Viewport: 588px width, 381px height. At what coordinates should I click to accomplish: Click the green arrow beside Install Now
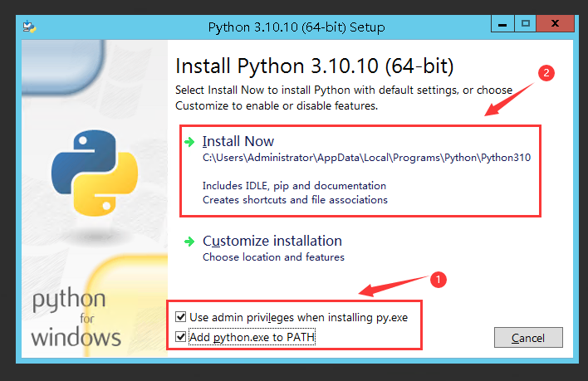click(190, 142)
